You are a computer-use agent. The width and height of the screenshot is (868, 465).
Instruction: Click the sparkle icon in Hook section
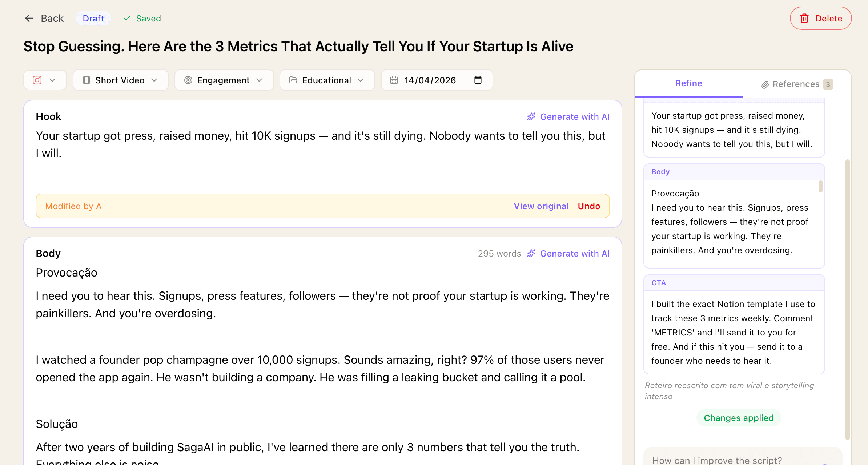pyautogui.click(x=531, y=116)
